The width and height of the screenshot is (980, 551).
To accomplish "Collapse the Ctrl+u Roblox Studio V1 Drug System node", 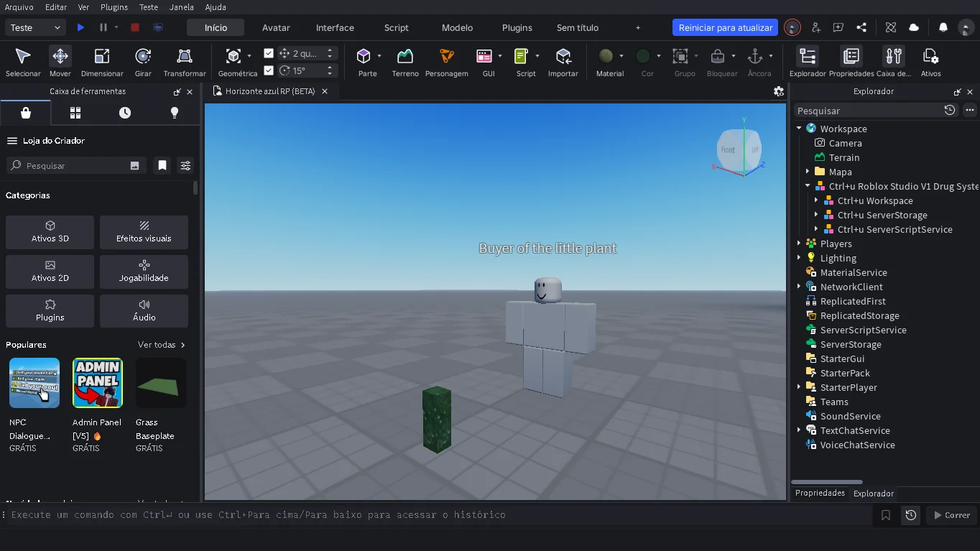I will tap(808, 186).
